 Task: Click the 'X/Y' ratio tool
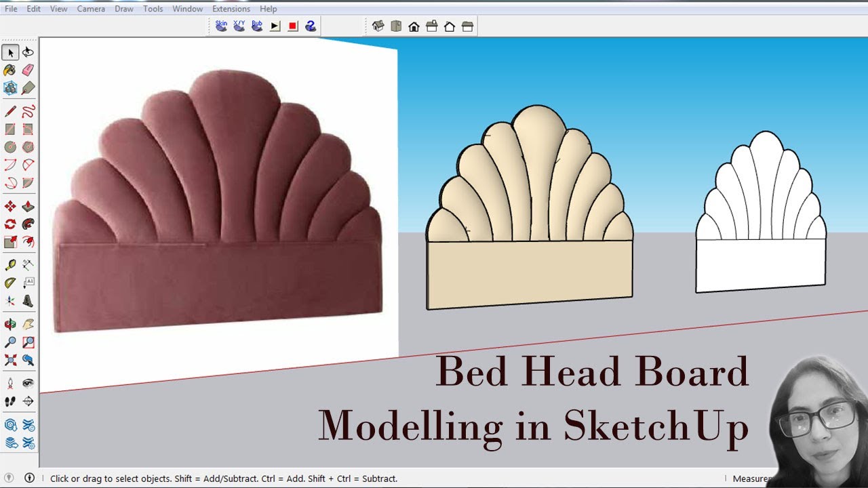point(239,26)
